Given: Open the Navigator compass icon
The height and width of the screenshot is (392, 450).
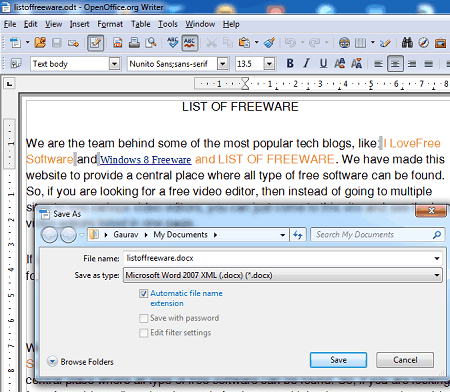Looking at the screenshot, I should (x=424, y=43).
